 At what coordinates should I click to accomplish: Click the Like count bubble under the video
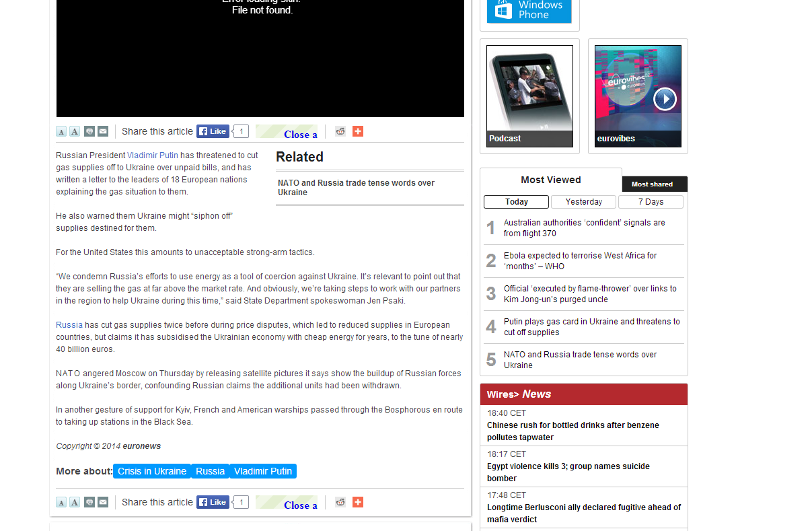click(x=241, y=131)
